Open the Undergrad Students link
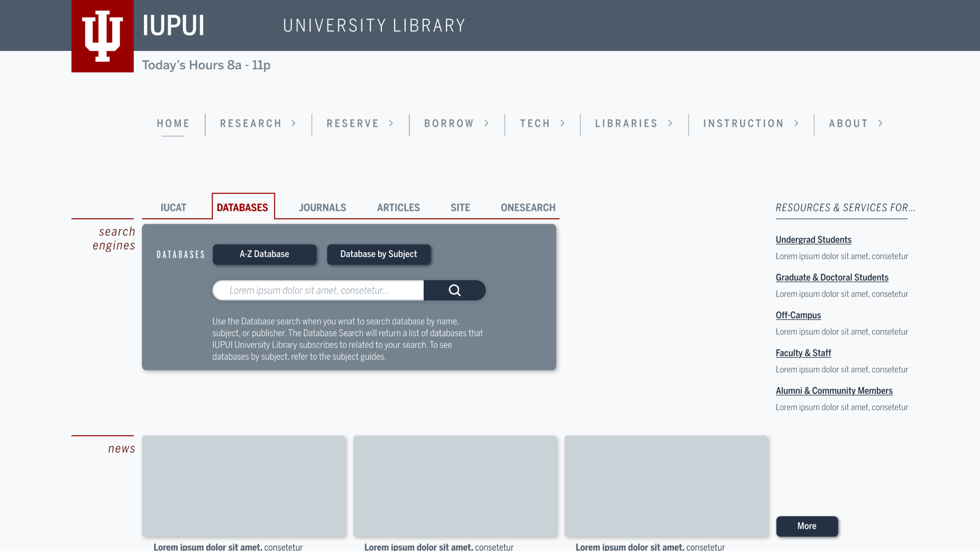The width and height of the screenshot is (980, 551). [814, 240]
